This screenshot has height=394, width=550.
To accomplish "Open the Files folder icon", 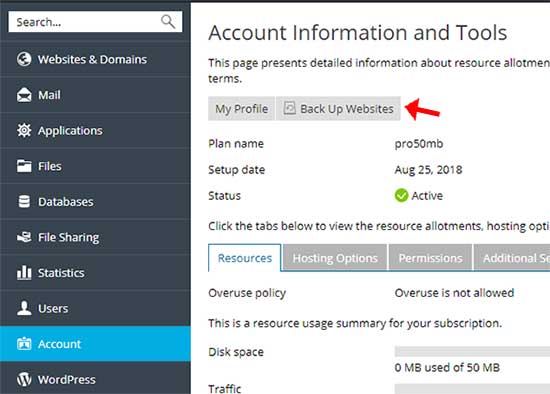I will [24, 166].
